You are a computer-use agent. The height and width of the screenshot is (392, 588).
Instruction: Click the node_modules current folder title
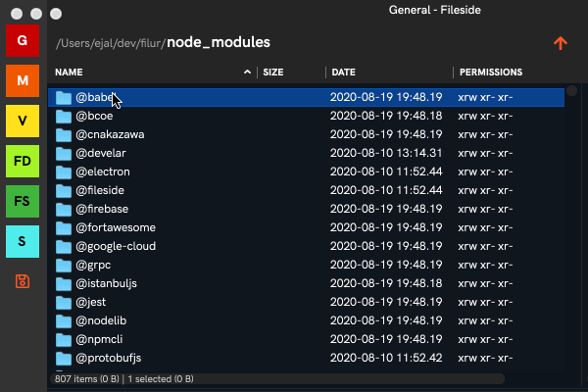[219, 42]
